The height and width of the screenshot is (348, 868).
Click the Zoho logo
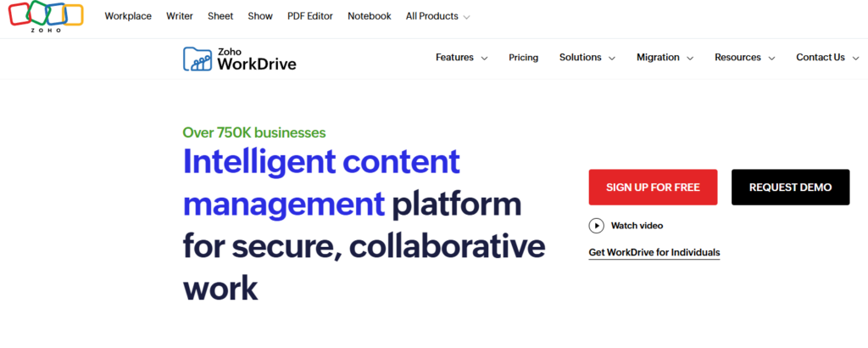[46, 17]
